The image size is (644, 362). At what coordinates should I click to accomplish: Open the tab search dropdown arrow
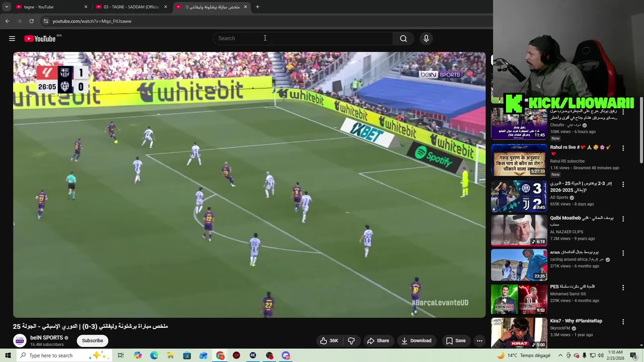coord(7,7)
